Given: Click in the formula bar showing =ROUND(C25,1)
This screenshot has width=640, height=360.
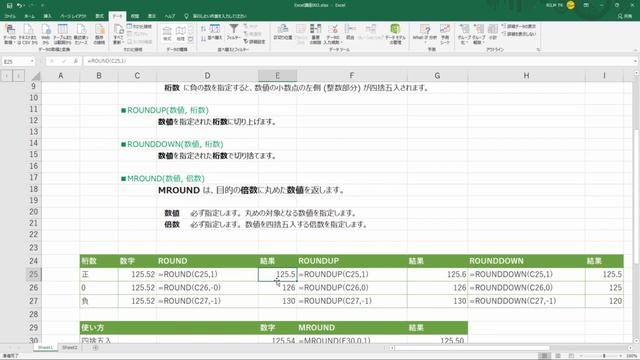Looking at the screenshot, I should (x=358, y=61).
